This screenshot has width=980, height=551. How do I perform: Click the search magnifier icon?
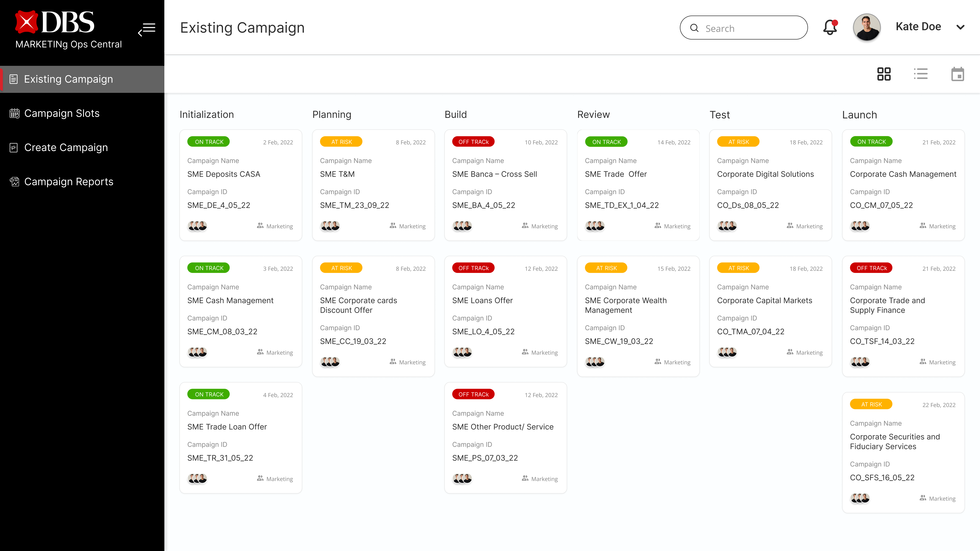click(x=694, y=28)
